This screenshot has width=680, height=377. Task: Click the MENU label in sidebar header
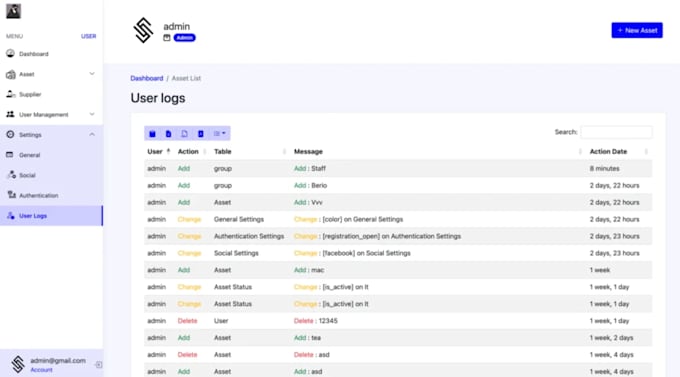coord(14,36)
